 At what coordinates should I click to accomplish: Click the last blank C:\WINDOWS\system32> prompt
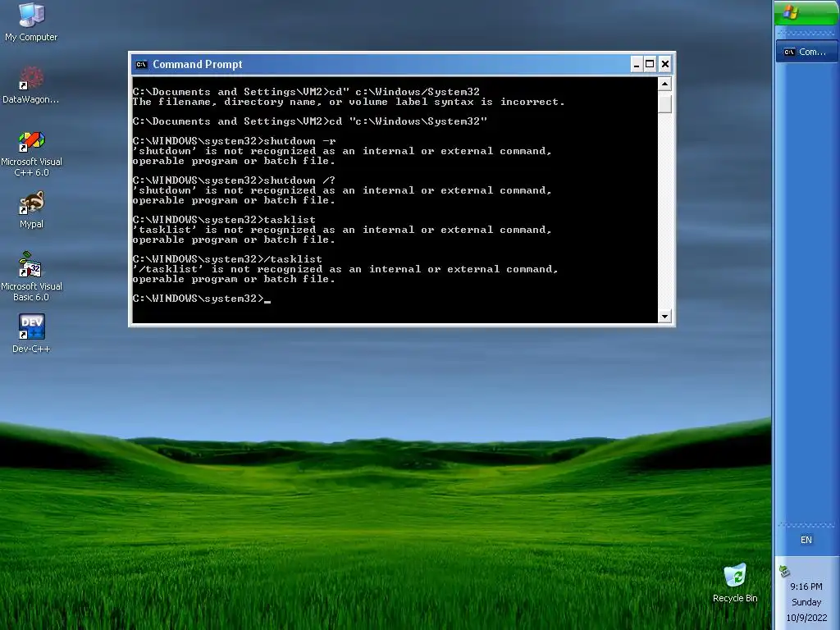(202, 299)
